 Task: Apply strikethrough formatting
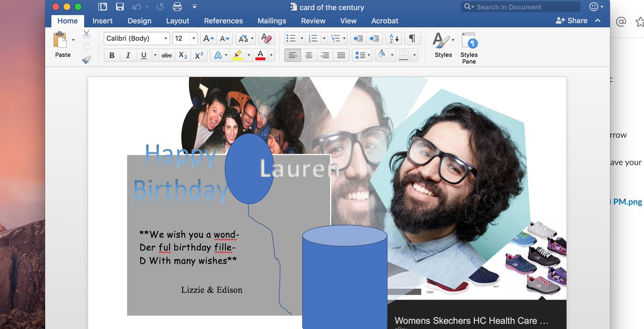[x=167, y=55]
